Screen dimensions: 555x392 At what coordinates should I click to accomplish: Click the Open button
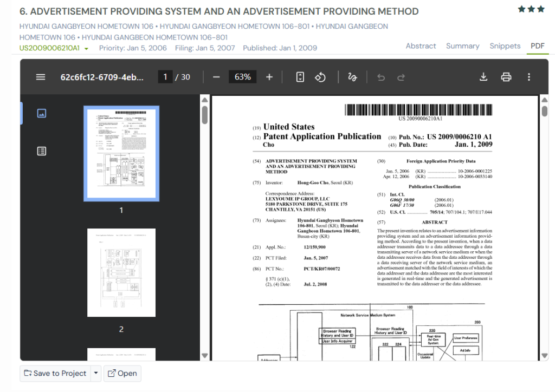point(122,373)
